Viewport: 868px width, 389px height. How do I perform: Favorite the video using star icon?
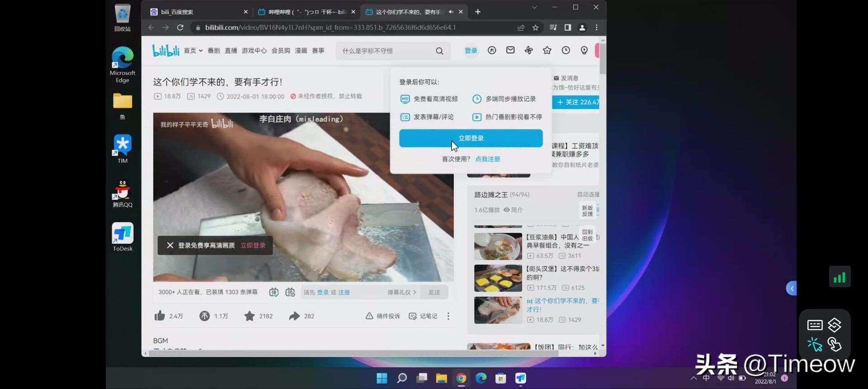click(x=250, y=316)
